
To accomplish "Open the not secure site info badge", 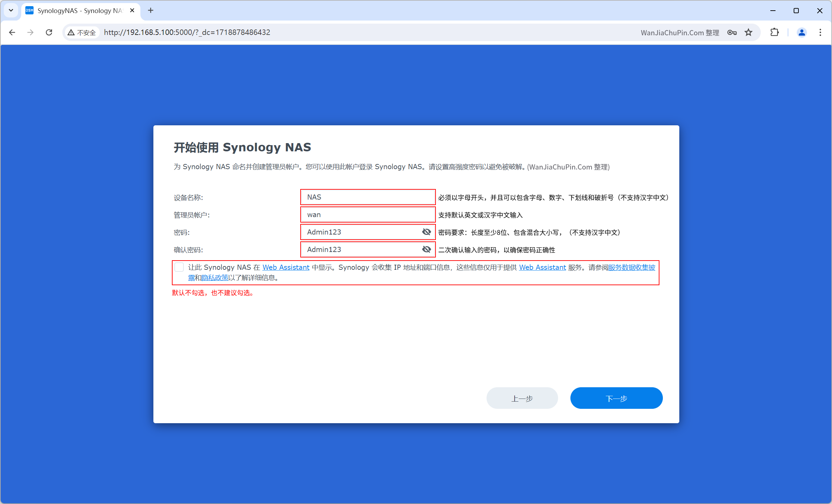I will pyautogui.click(x=82, y=33).
